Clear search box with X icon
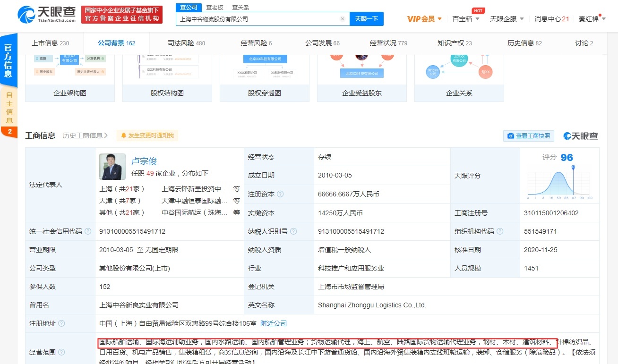 coord(343,19)
